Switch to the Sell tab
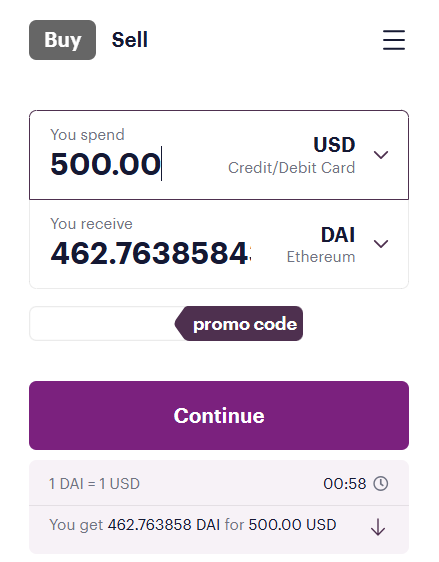Screen dimensions: 439x562 coord(130,40)
